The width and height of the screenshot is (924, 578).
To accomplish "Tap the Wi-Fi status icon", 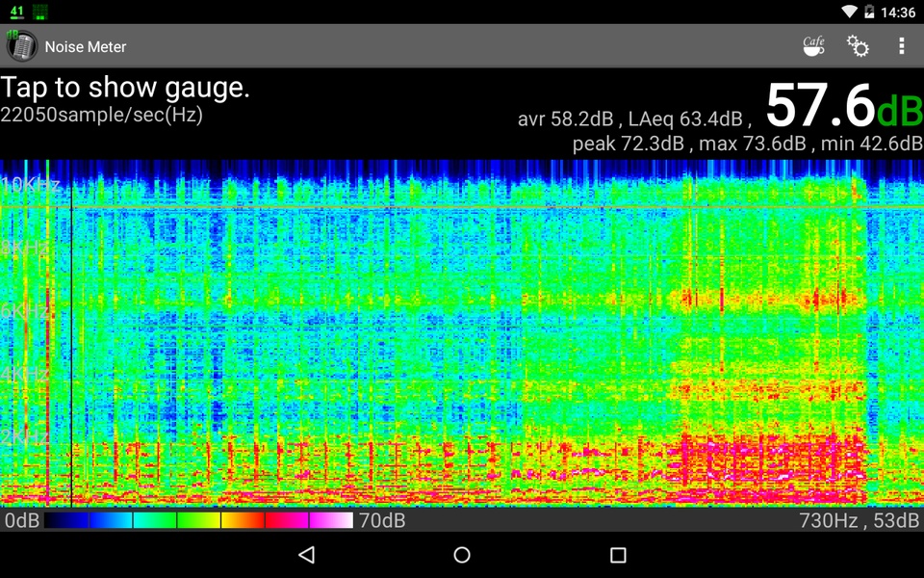I will 849,12.
